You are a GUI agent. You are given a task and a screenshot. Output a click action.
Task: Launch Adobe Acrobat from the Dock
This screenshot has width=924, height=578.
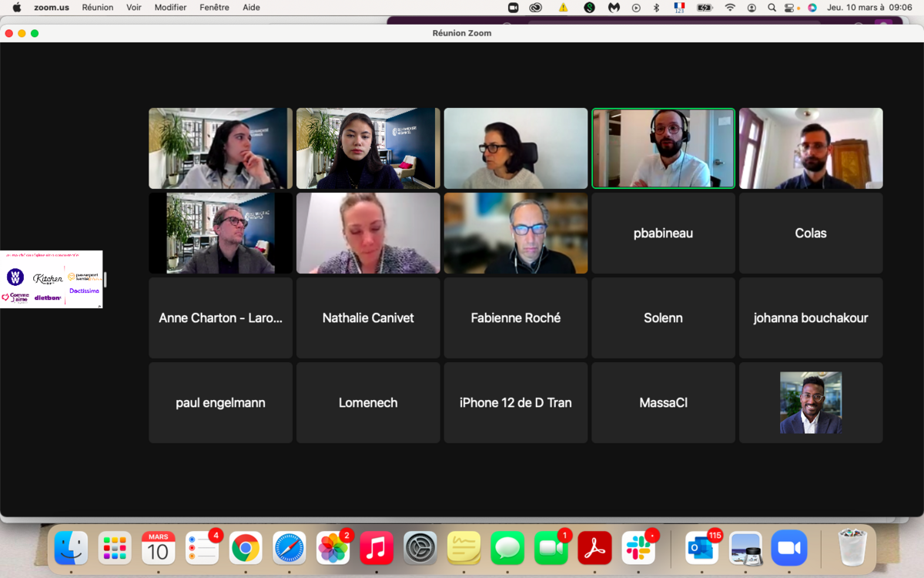594,548
